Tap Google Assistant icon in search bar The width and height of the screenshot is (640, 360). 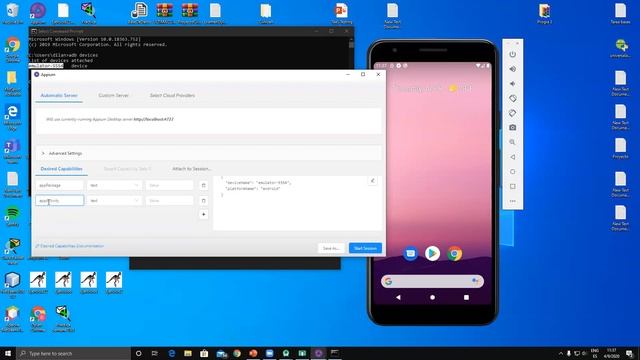(x=475, y=281)
